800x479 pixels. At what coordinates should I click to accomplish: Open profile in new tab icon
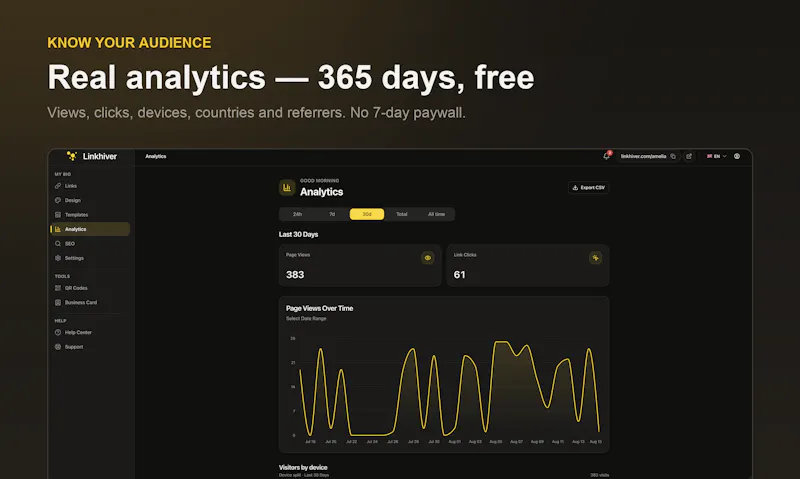[689, 157]
